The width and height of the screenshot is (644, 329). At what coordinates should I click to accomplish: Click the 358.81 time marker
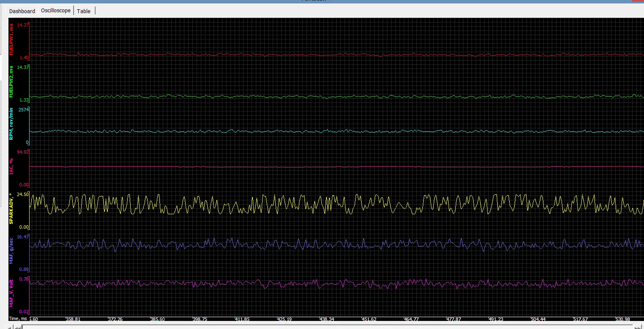(x=73, y=319)
